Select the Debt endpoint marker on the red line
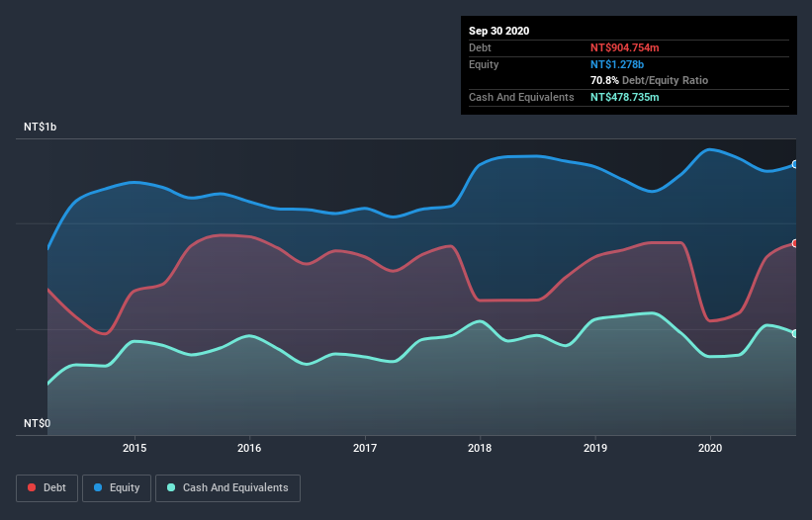The width and height of the screenshot is (812, 520). pos(795,243)
